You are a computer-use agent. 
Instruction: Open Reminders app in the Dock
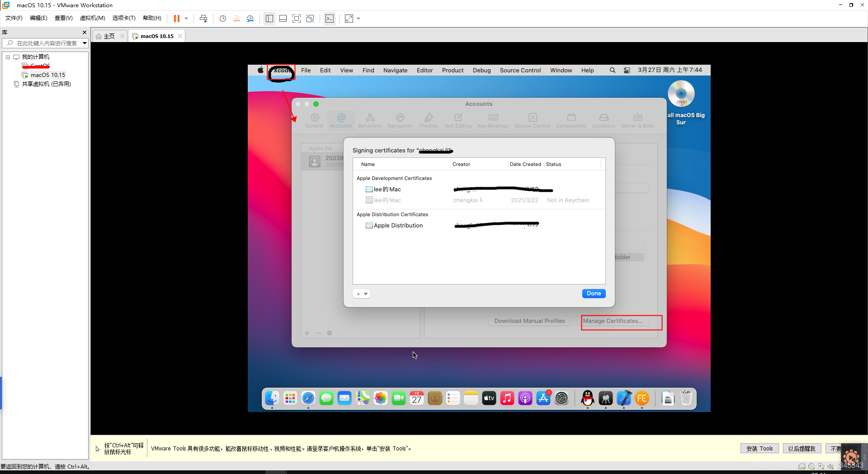click(x=453, y=398)
